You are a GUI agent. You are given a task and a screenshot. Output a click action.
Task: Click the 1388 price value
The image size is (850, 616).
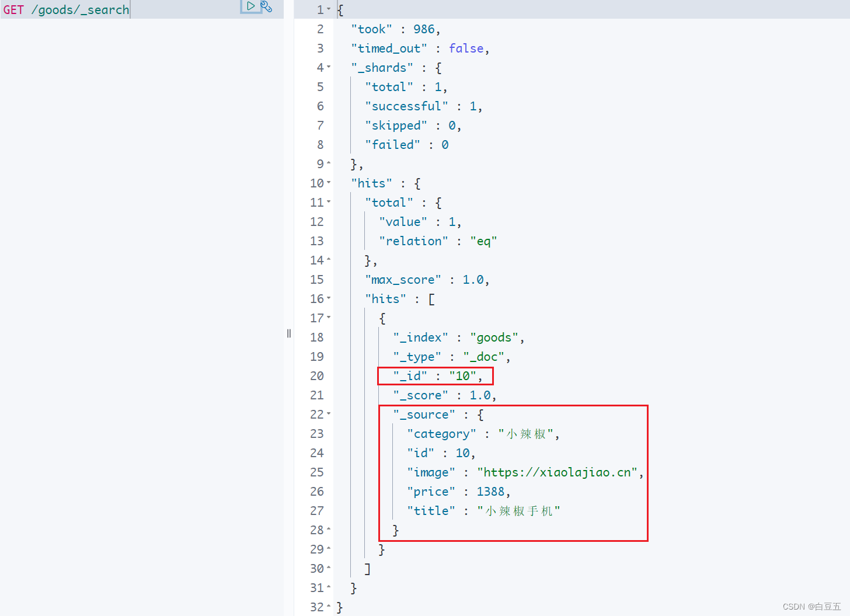point(490,492)
